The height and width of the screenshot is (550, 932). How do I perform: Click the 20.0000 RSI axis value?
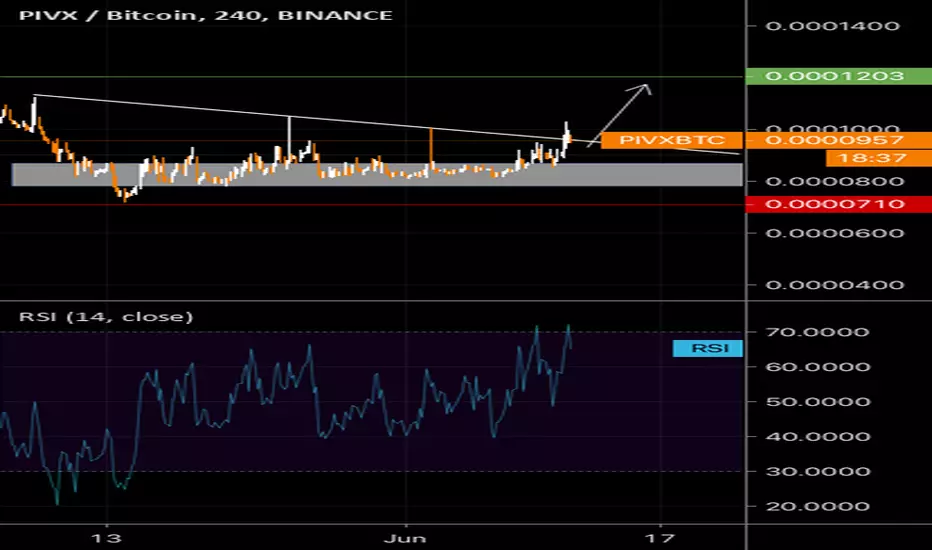(x=817, y=507)
